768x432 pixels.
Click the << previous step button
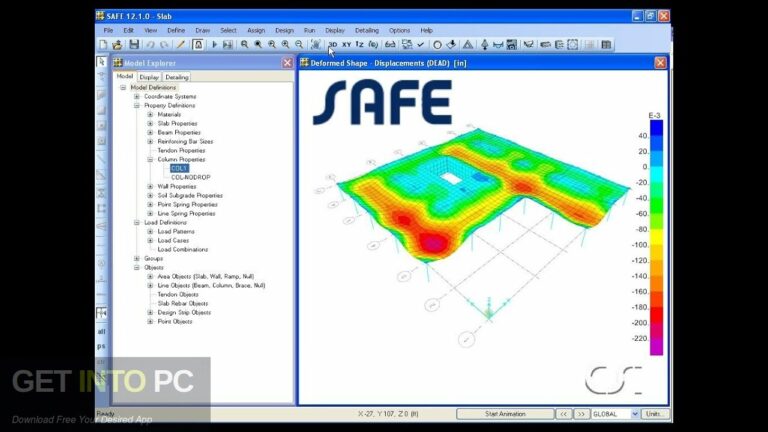[563, 414]
